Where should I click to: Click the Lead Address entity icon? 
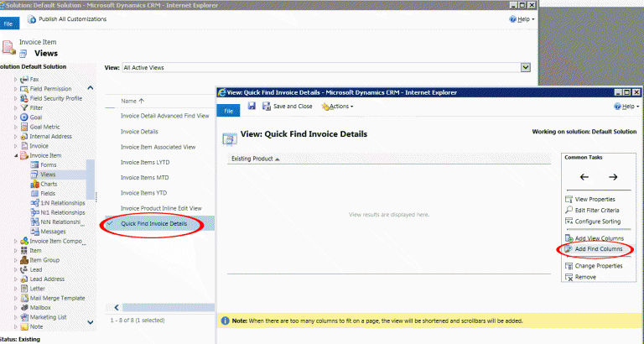point(24,279)
